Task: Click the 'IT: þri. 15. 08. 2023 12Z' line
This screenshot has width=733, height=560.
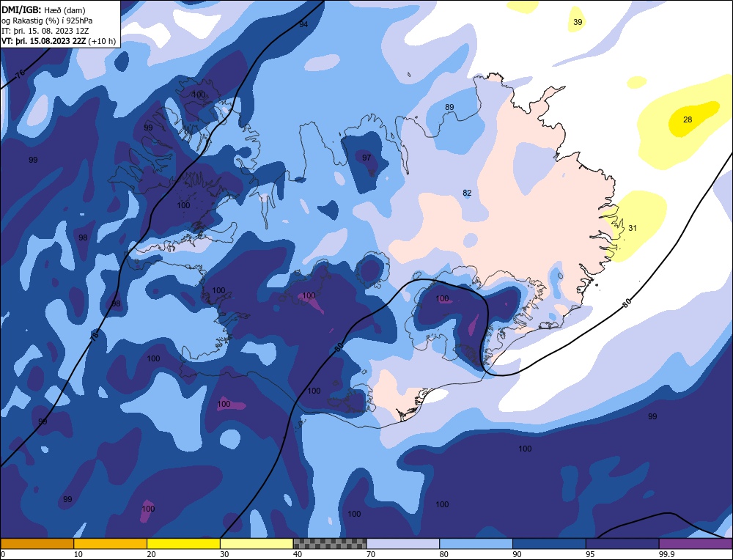Action: click(45, 31)
